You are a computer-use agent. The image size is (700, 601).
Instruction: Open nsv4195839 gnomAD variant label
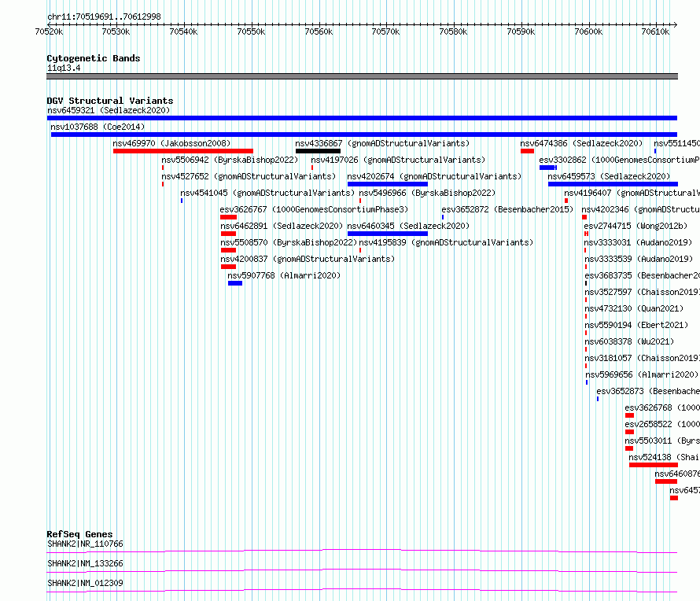click(x=446, y=242)
